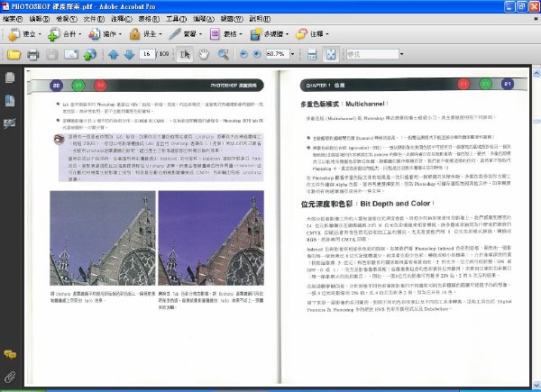
Task: Open the 說明(H) Help menu
Action: tap(260, 19)
